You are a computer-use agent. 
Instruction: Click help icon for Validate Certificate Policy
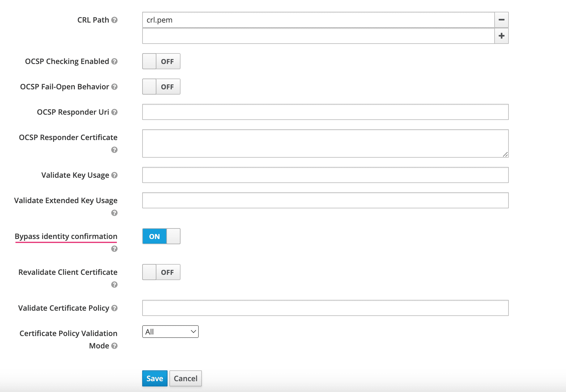tap(114, 308)
